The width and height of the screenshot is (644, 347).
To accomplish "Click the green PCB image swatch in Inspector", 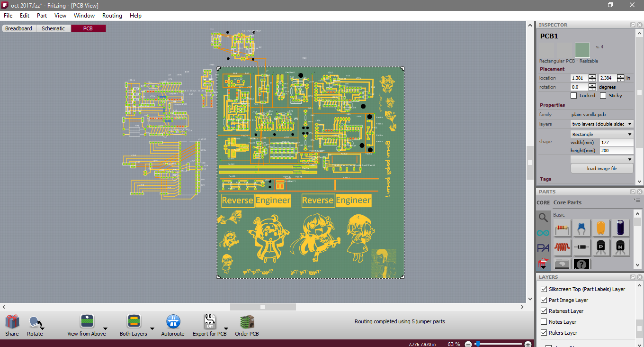I will point(582,50).
